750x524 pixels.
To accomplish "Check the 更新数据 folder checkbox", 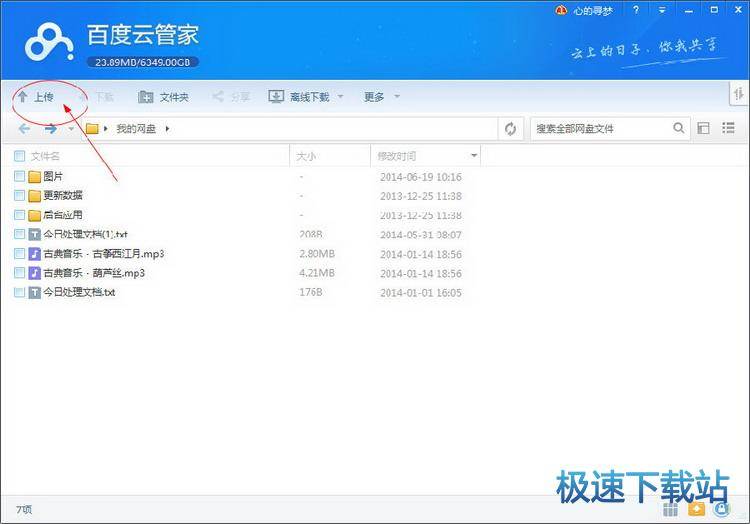I will click(20, 195).
